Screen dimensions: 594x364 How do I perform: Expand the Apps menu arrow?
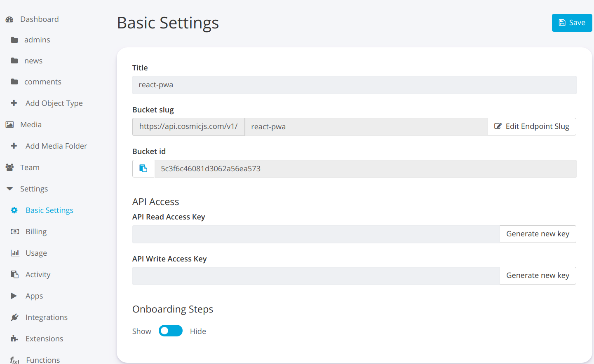click(14, 296)
